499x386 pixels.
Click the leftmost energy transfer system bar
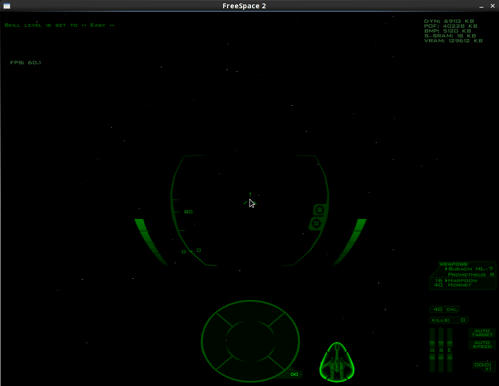(432, 349)
